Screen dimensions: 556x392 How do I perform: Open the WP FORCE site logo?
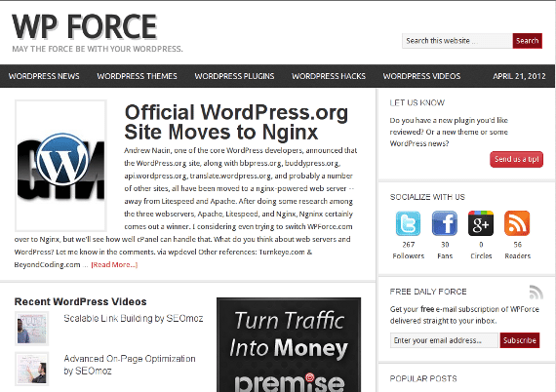click(85, 26)
